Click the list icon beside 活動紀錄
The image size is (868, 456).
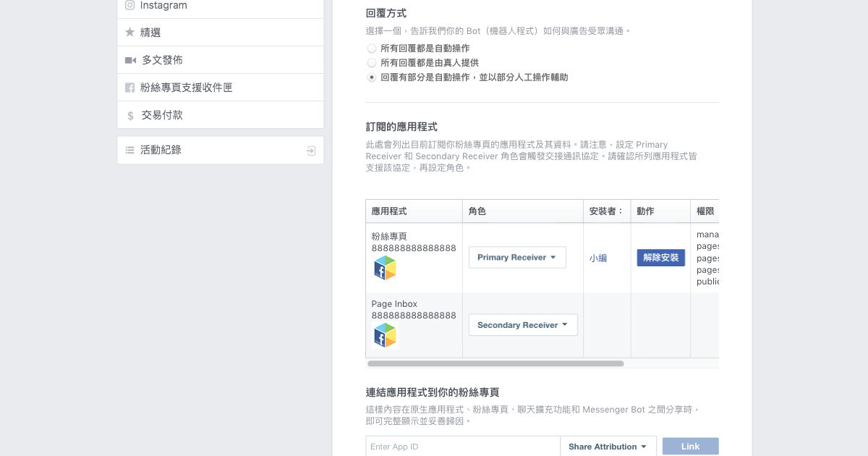130,150
